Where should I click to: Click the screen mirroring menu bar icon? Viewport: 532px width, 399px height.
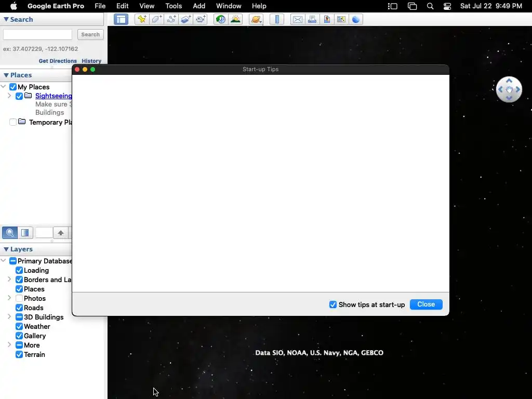pos(412,6)
